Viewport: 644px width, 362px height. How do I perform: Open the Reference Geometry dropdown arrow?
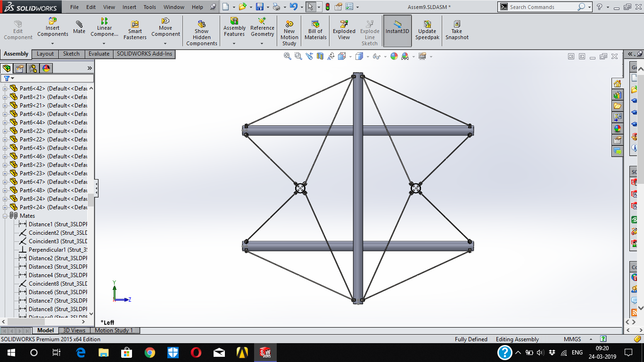click(262, 43)
